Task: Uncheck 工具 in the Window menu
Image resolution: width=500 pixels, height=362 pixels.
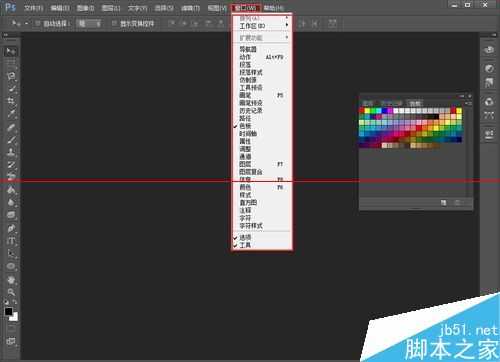Action: click(262, 245)
